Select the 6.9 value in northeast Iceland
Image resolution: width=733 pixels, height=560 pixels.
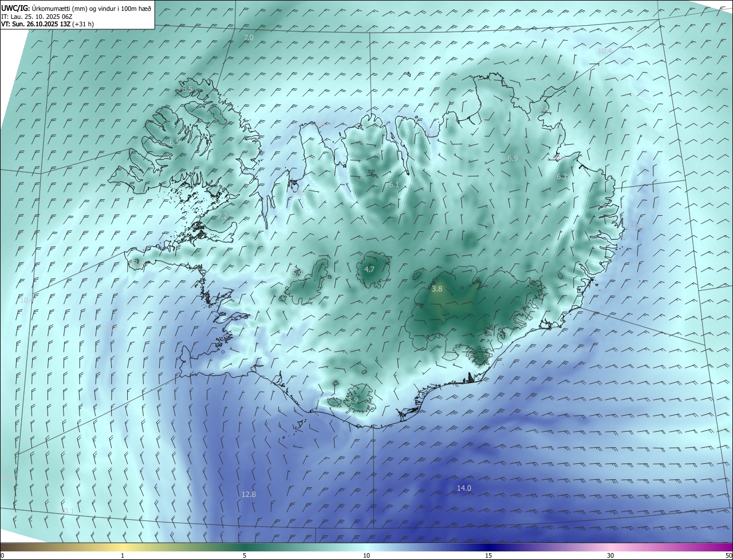point(513,158)
